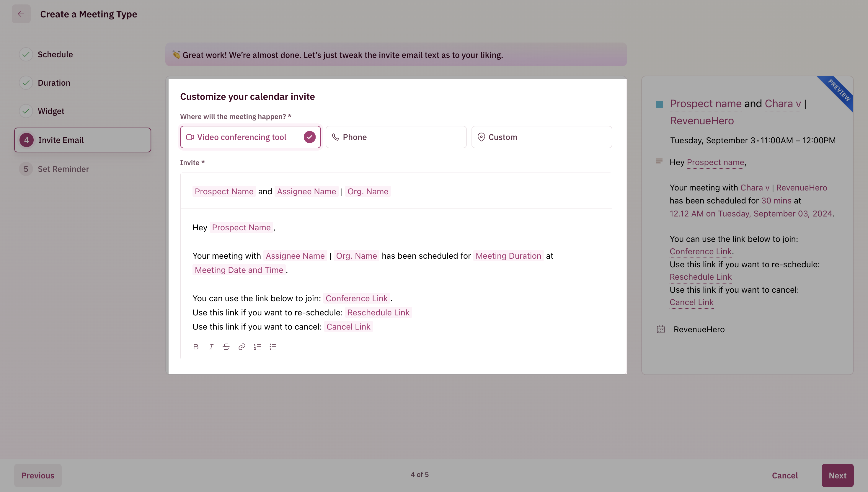Click the Meeting Date and Time tag

tap(239, 270)
